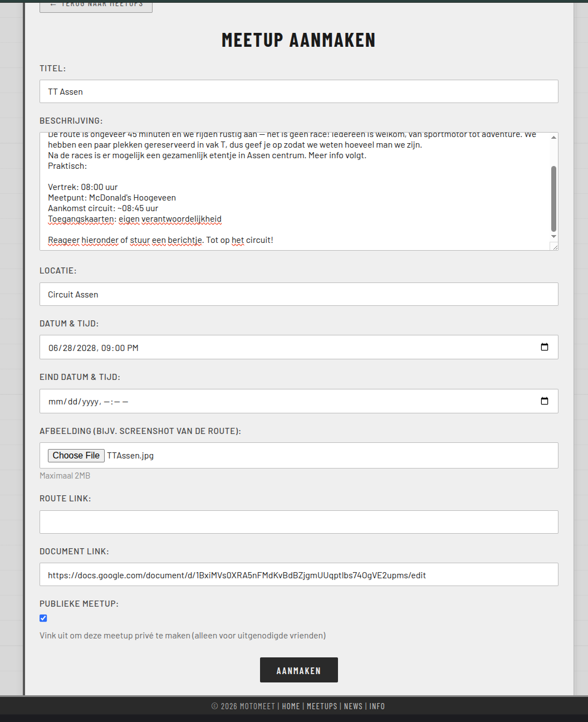
Task: Click the selected file name TTAssen.jpg
Action: [130, 456]
